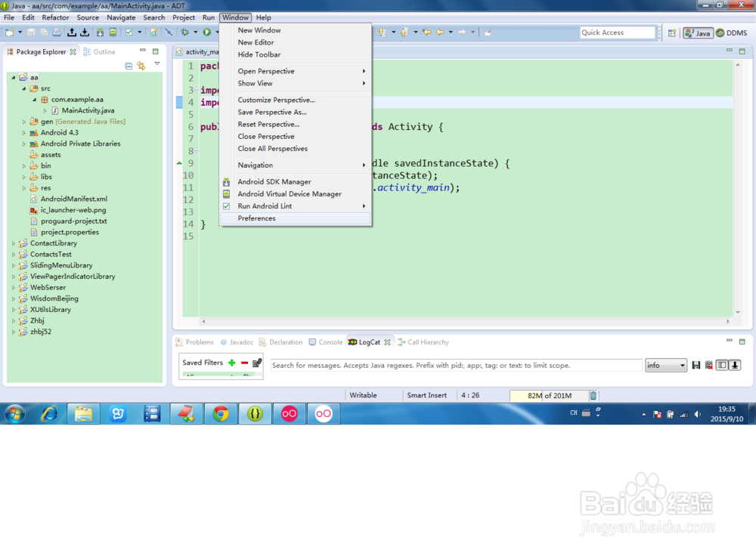Open Chrome from the Windows taskbar

(x=221, y=414)
